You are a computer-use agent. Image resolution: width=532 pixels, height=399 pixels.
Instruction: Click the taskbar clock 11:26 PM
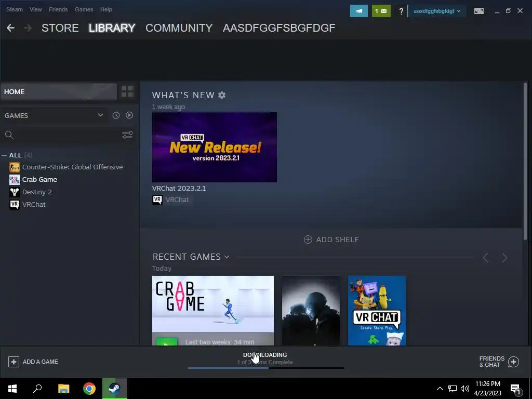487,384
